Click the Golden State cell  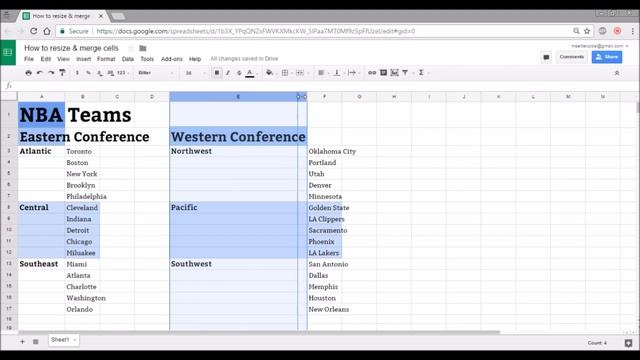pyautogui.click(x=325, y=208)
